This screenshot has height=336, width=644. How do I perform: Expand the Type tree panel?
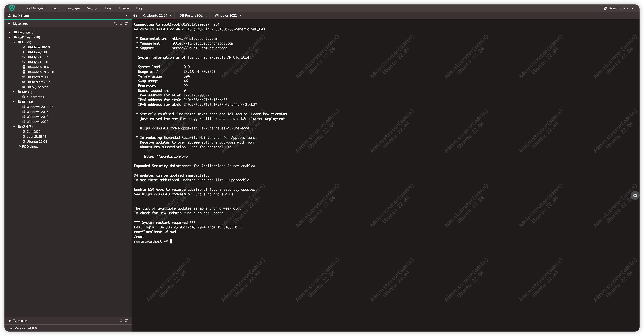[10, 320]
